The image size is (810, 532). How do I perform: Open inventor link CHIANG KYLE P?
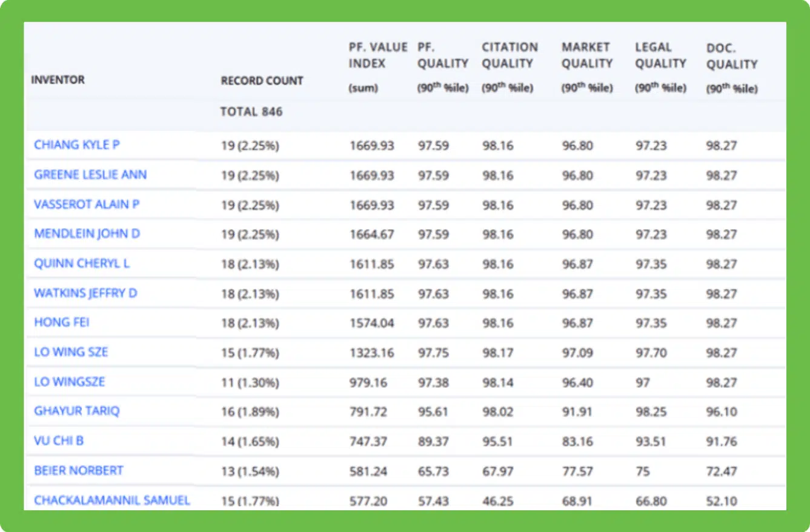tap(76, 145)
